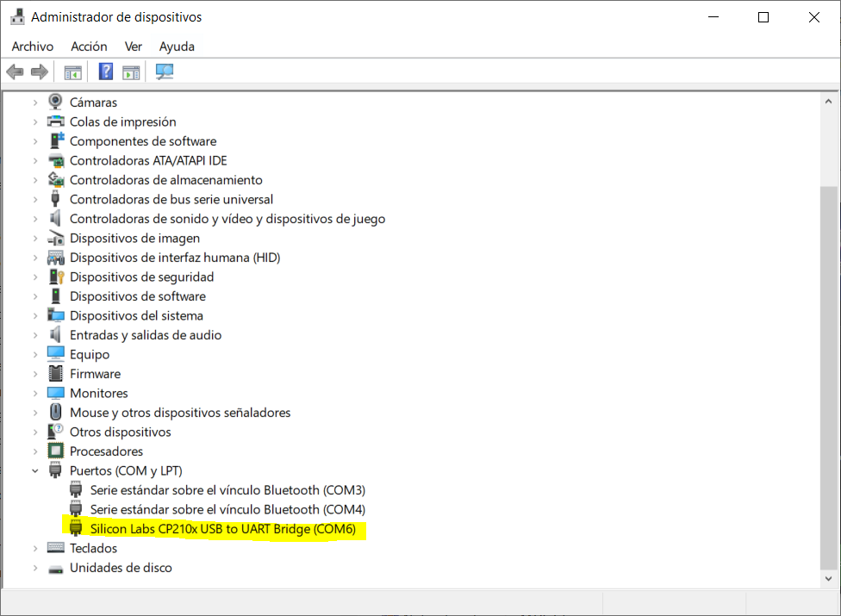
Task: Expand the Controladoras de bus serie universal node
Action: [35, 199]
